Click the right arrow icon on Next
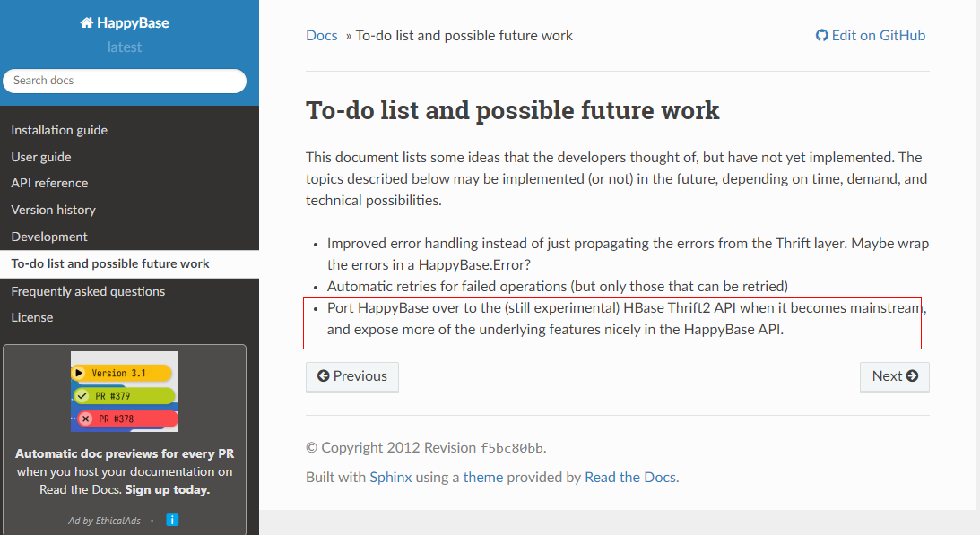Viewport: 980px width, 535px height. click(913, 376)
